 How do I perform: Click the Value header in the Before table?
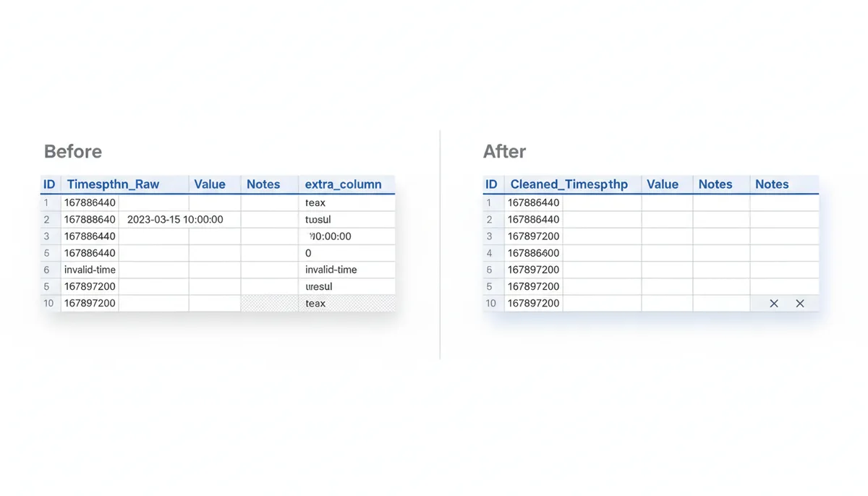210,184
